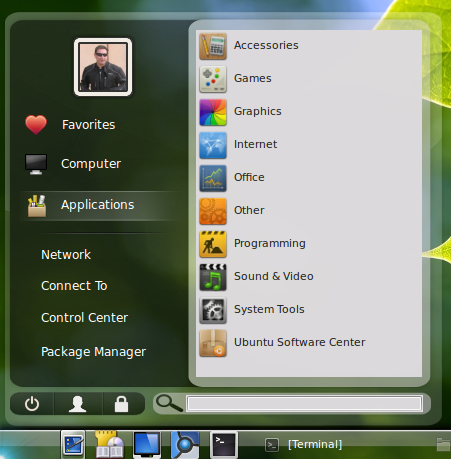Open the Terminal icon in taskbar

[224, 444]
